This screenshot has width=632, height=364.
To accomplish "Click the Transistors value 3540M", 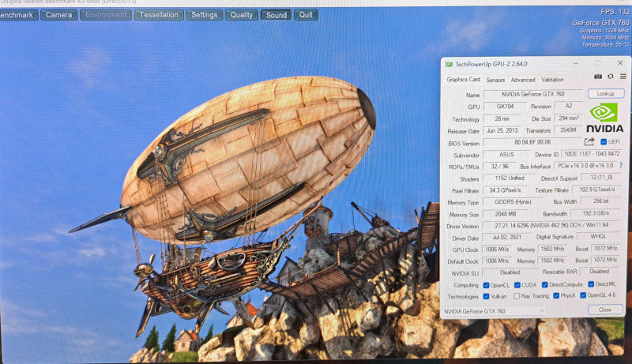I will (568, 129).
